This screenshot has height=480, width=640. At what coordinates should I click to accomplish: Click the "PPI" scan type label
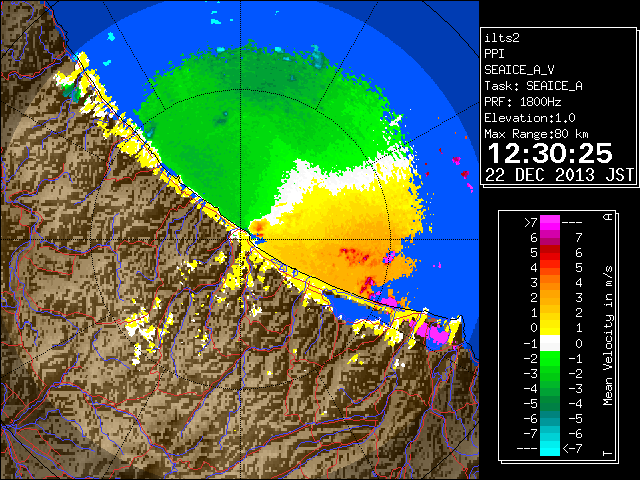494,54
